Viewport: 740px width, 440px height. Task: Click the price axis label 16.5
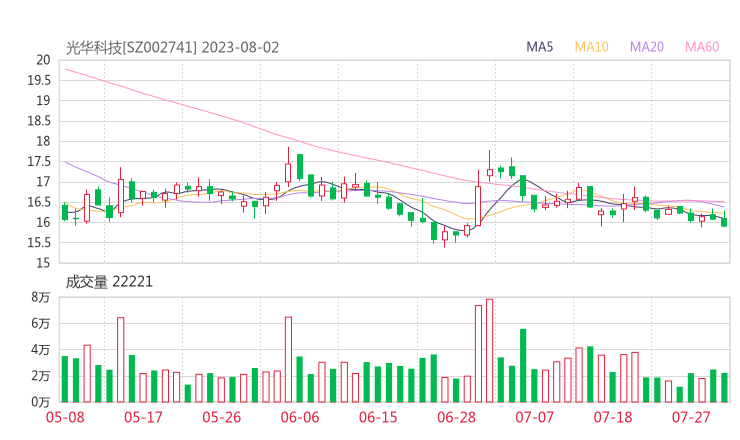click(x=39, y=202)
